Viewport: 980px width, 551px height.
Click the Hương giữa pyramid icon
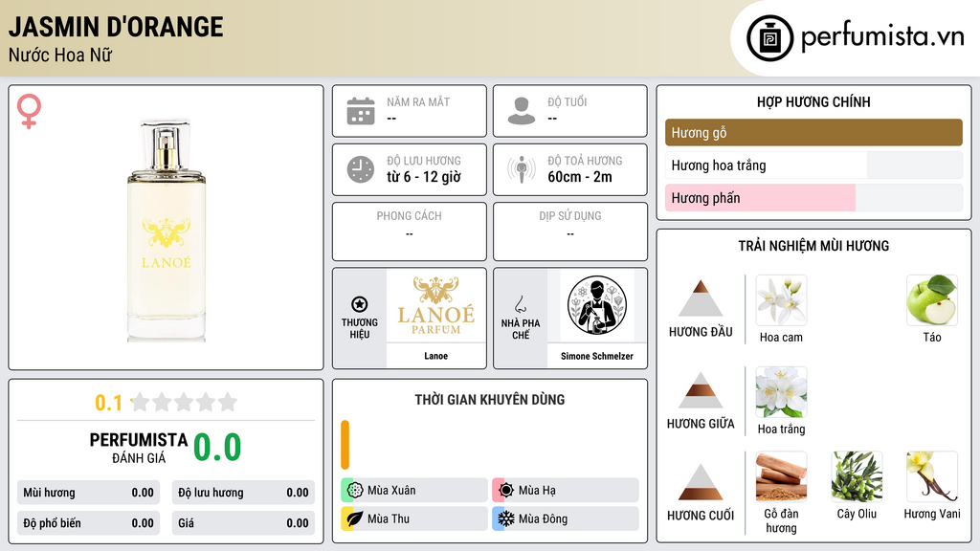tap(701, 390)
